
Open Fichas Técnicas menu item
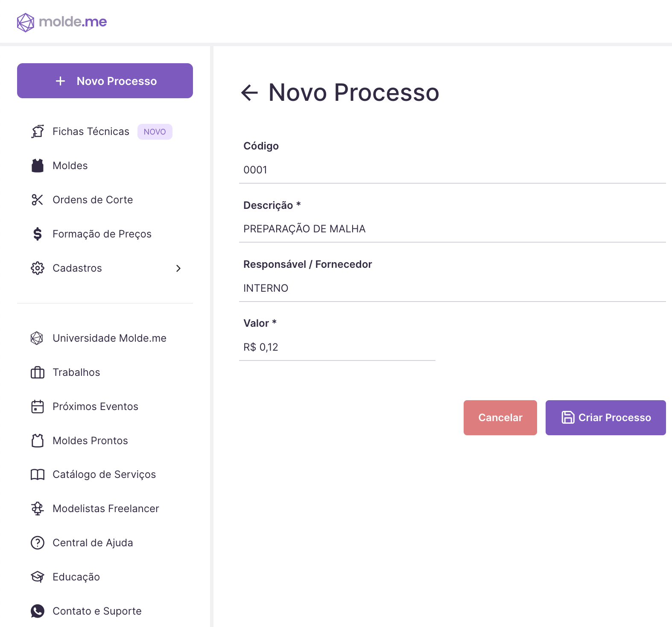click(91, 132)
